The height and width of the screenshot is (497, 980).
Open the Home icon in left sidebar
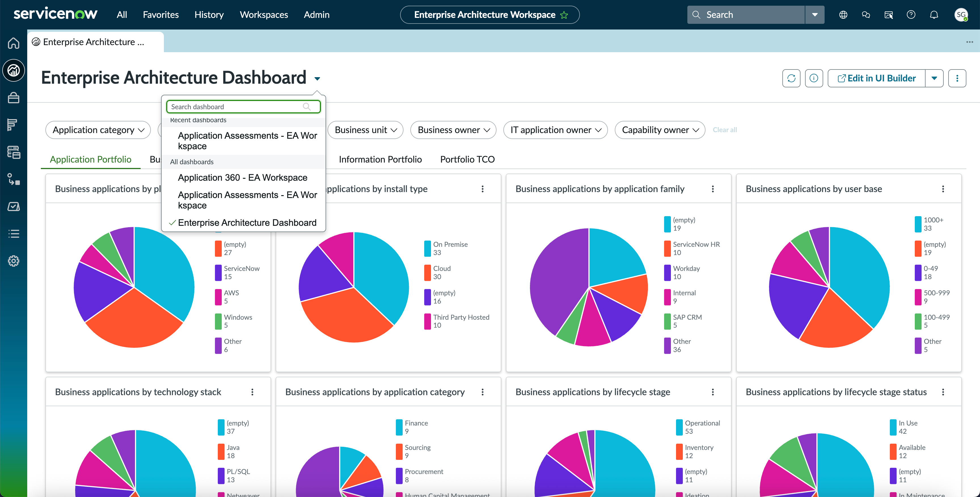pos(14,43)
